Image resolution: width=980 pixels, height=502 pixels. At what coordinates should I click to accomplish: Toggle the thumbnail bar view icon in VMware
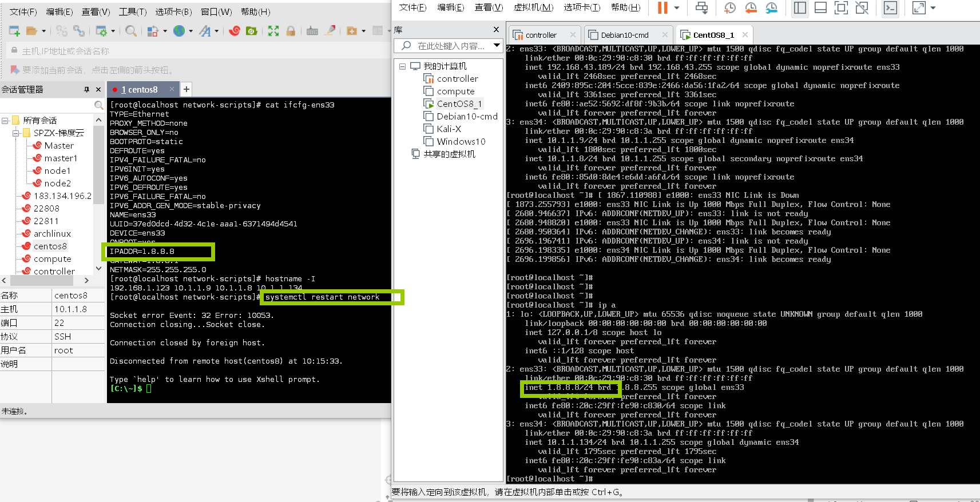[x=820, y=7]
